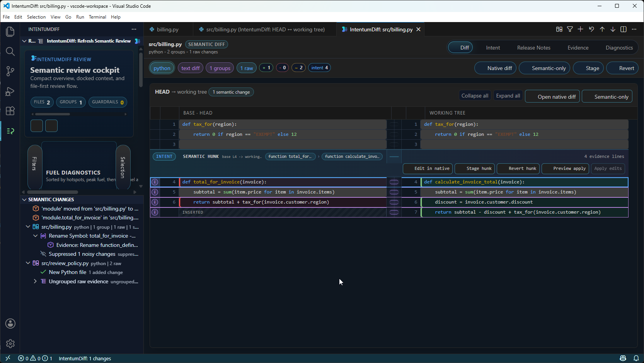
Task: Select the IntentumDiff activity bar icon
Action: (10, 131)
